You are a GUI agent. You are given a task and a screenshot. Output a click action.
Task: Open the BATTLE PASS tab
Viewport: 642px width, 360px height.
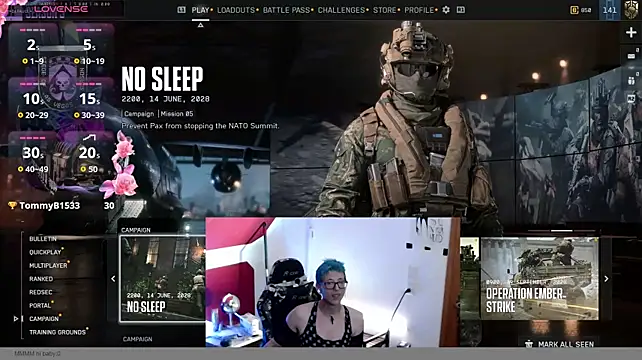(x=286, y=10)
